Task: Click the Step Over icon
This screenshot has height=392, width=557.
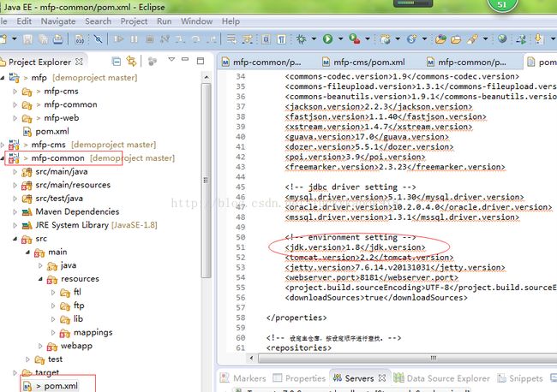Action: [x=195, y=39]
